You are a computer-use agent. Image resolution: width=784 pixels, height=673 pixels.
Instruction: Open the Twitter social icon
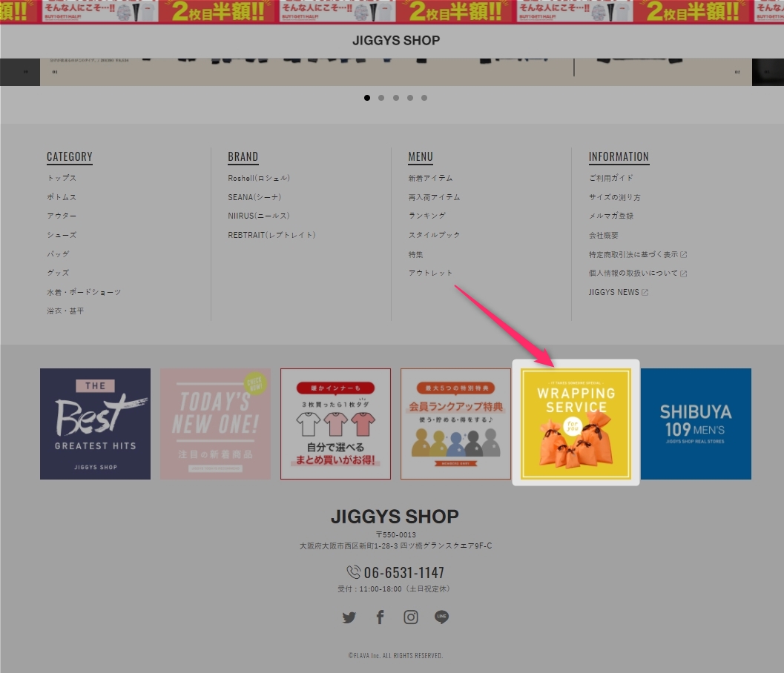(x=349, y=617)
